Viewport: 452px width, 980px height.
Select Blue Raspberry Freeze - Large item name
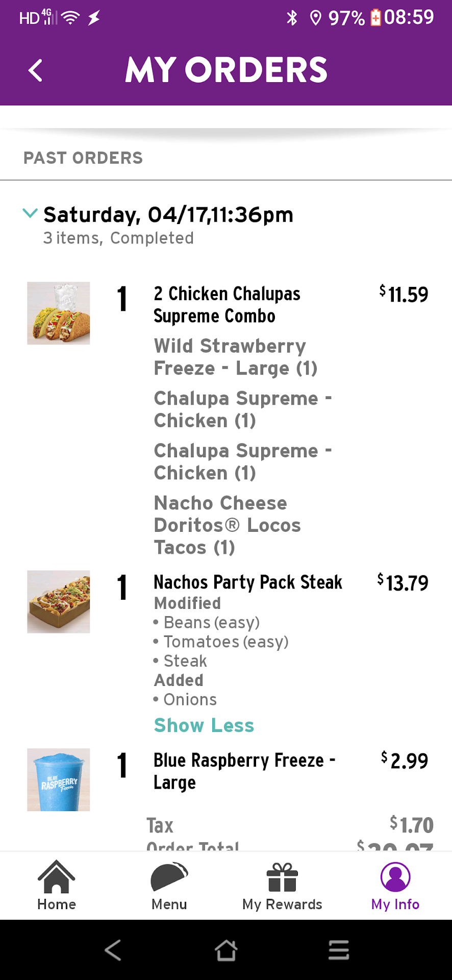244,771
